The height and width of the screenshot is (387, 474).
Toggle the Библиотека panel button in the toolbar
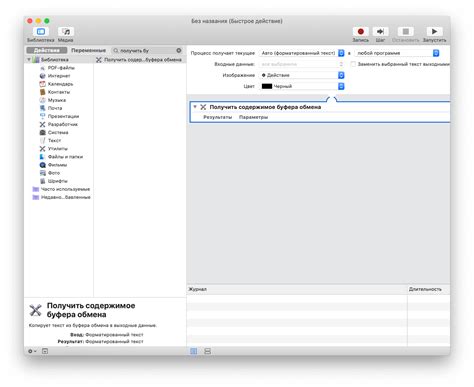pos(41,32)
